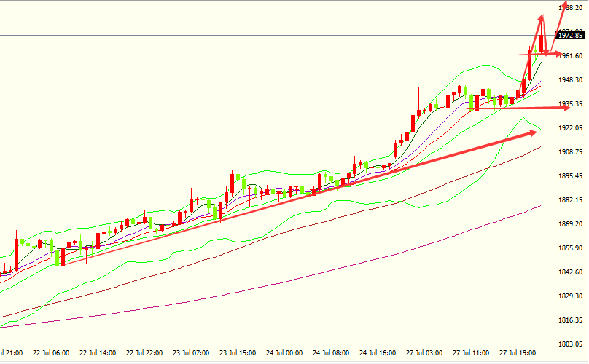Click the 1948.30 price axis label
This screenshot has height=364, width=589.
click(x=570, y=79)
